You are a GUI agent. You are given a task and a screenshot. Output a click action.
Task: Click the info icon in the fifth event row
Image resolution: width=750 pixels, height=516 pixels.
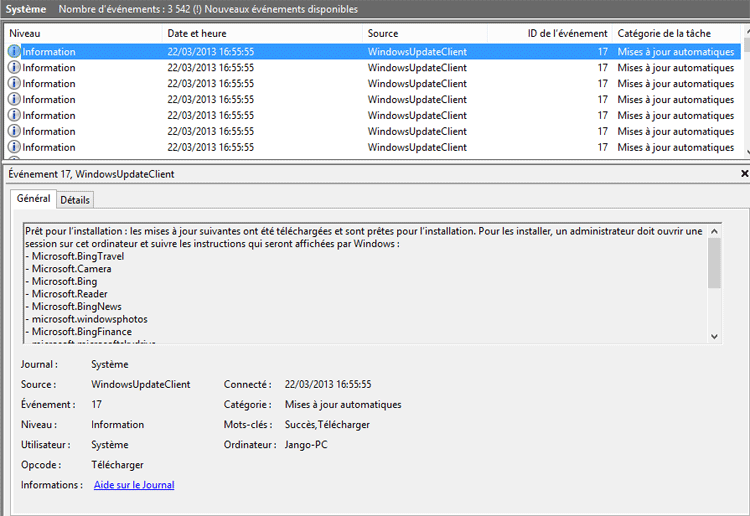point(14,116)
